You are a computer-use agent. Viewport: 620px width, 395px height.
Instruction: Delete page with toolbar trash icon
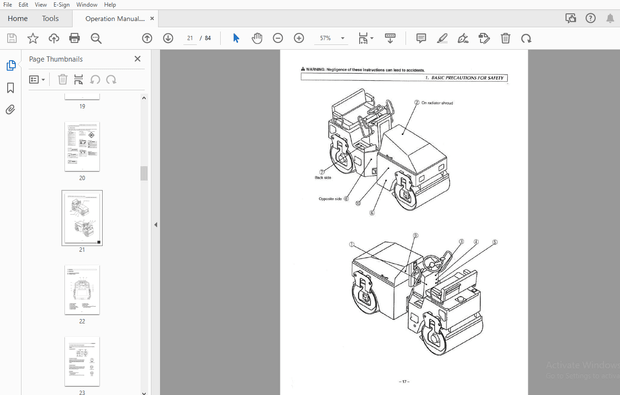[505, 38]
